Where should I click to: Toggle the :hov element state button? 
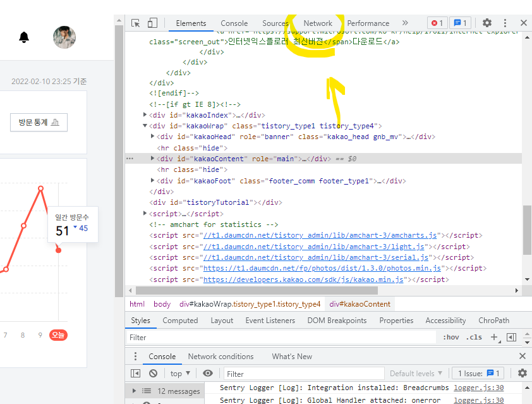[451, 337]
